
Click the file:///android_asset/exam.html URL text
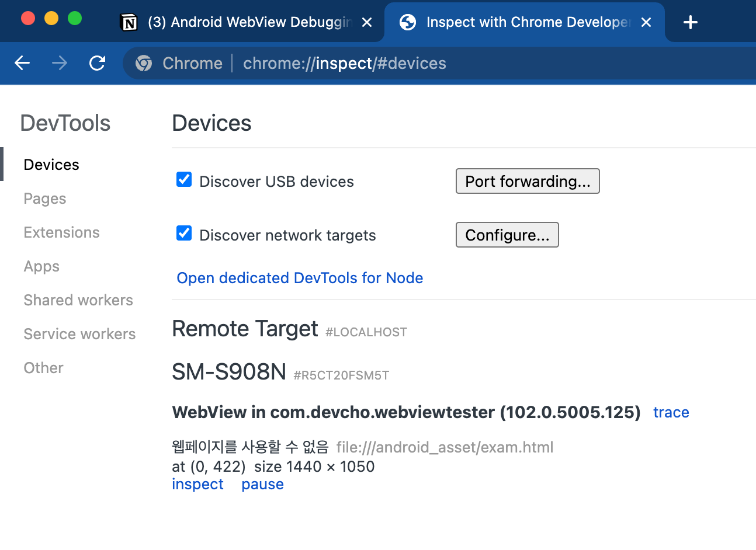pos(445,447)
